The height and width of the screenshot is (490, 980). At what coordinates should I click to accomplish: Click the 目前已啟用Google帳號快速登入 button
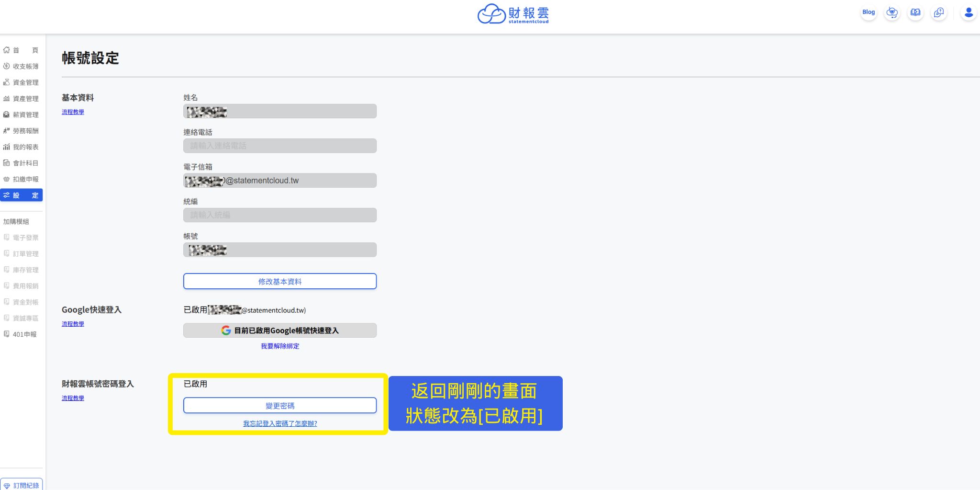point(280,330)
